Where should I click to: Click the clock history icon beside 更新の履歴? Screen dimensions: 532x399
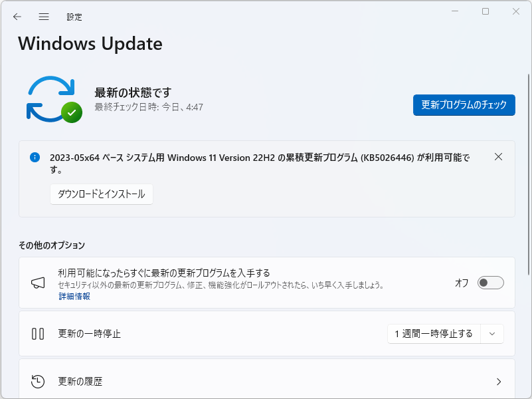(x=38, y=382)
